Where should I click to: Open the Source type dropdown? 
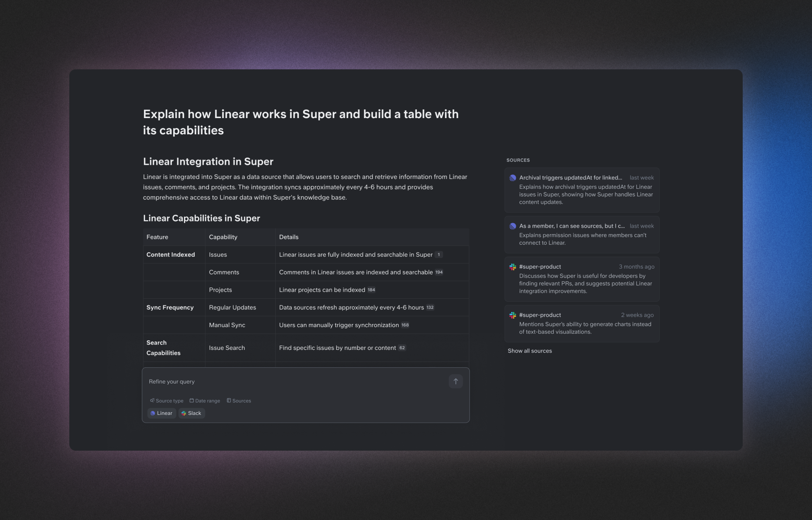tap(169, 401)
